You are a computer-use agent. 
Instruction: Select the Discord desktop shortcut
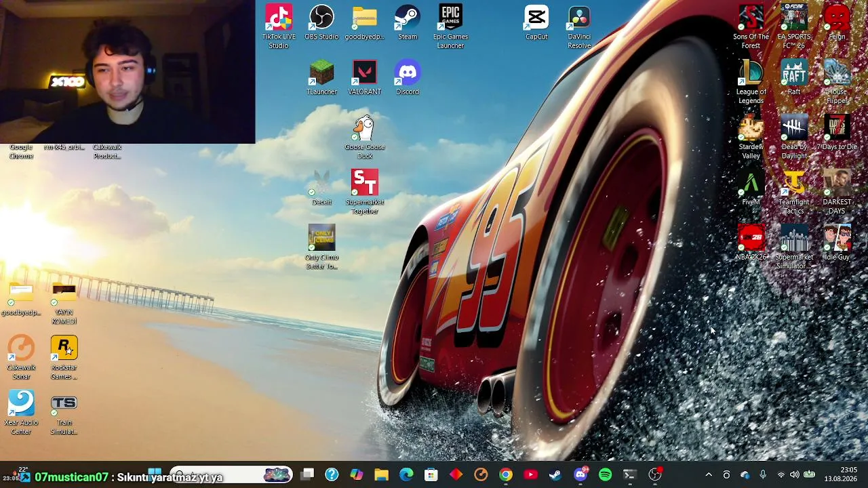[x=408, y=77]
